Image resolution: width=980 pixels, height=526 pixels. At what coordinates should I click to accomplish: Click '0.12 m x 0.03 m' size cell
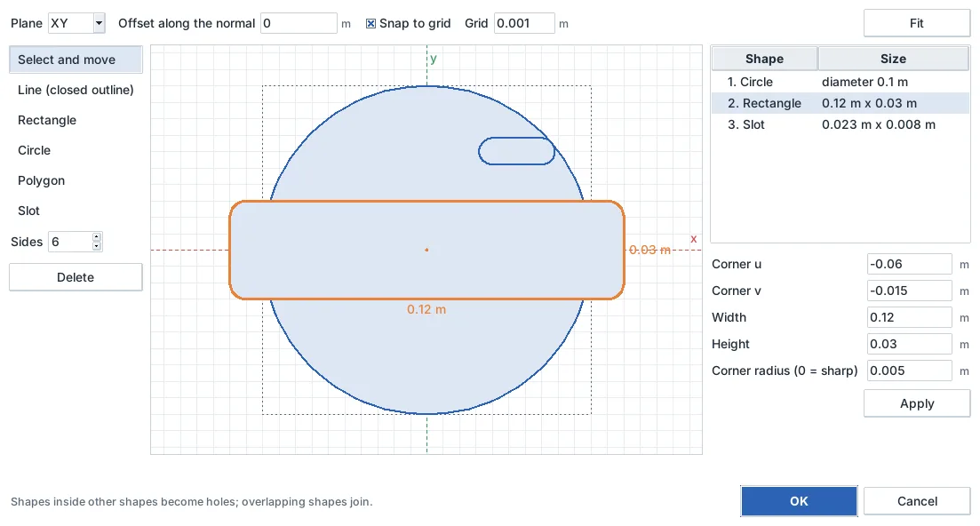click(x=869, y=103)
